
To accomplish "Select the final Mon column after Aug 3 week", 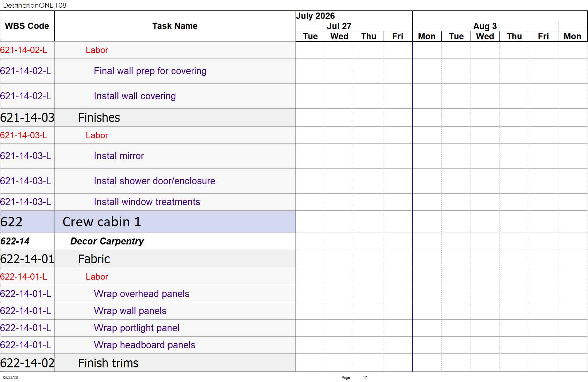I will tap(572, 37).
